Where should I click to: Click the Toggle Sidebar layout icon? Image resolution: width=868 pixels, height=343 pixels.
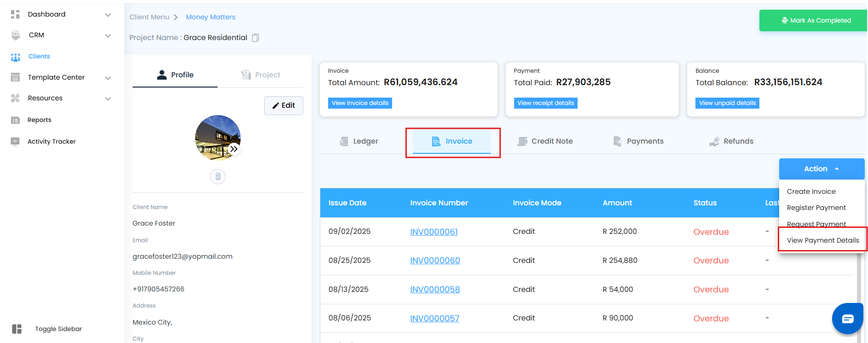(x=17, y=329)
